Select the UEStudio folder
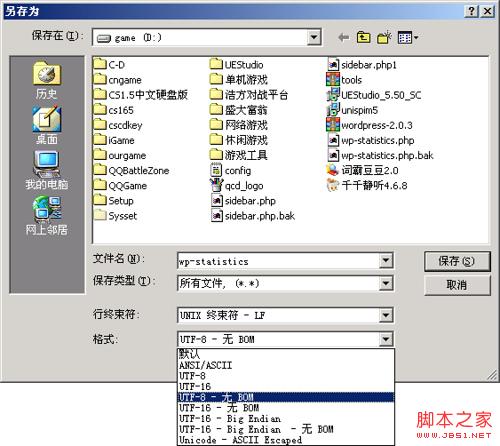The image size is (500, 446). click(236, 65)
